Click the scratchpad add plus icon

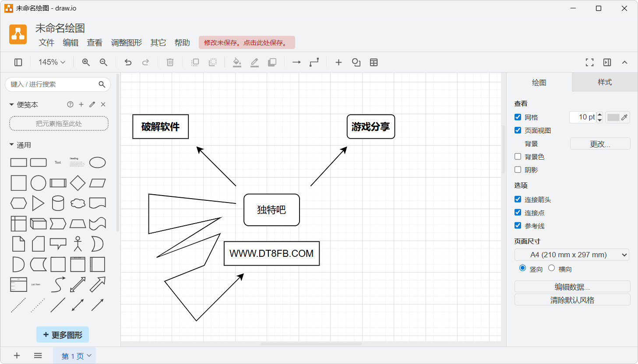tap(81, 105)
